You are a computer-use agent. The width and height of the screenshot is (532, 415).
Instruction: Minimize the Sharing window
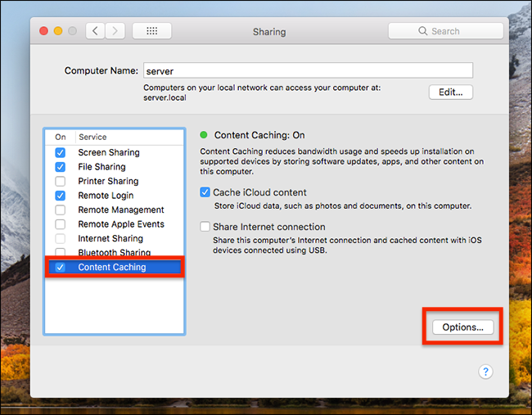click(x=58, y=31)
